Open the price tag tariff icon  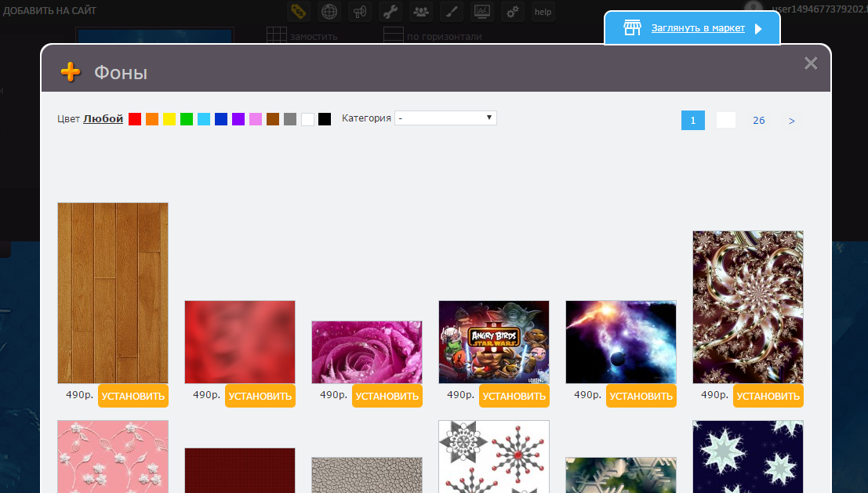(x=299, y=12)
